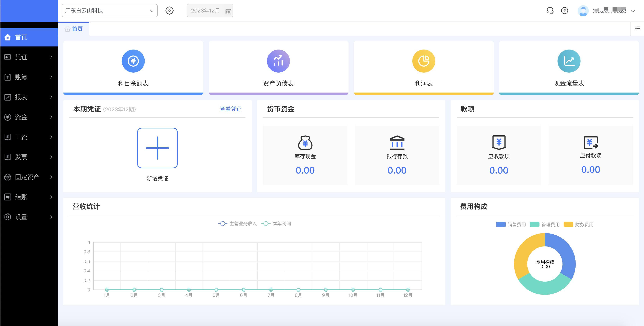This screenshot has width=644, height=326.
Task: Click the 应收款项 receipt icon
Action: tap(499, 142)
